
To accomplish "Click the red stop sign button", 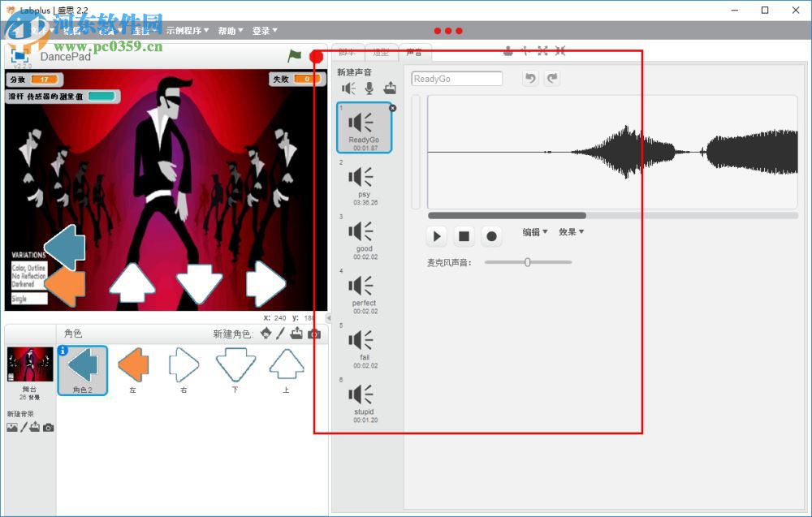I will pos(316,57).
